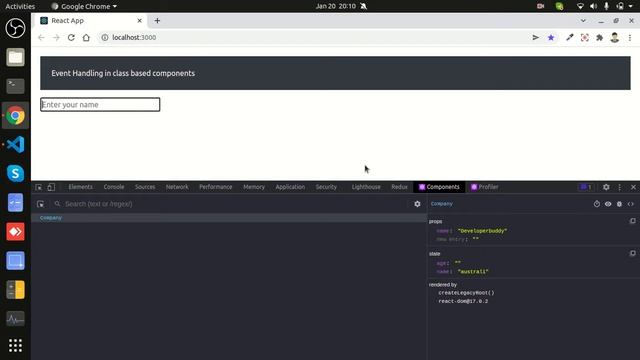The image size is (640, 360).
Task: Open the Google Chrome app menu
Action: coord(84,6)
